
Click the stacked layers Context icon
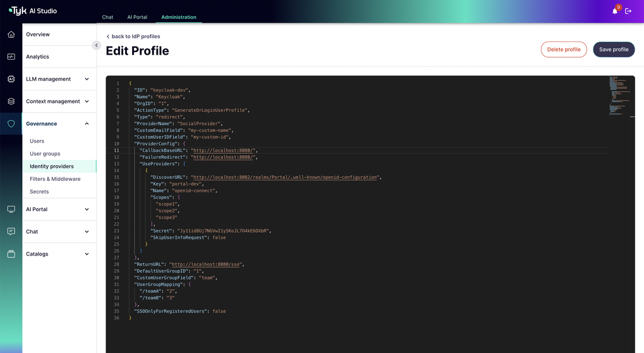11,101
